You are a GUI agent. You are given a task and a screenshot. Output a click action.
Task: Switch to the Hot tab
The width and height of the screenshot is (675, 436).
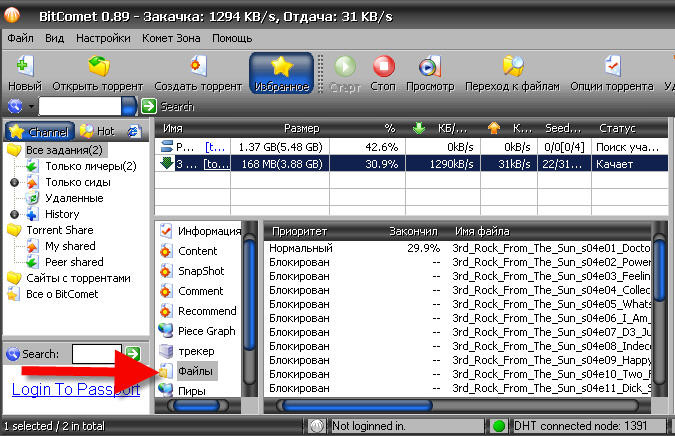coord(97,131)
